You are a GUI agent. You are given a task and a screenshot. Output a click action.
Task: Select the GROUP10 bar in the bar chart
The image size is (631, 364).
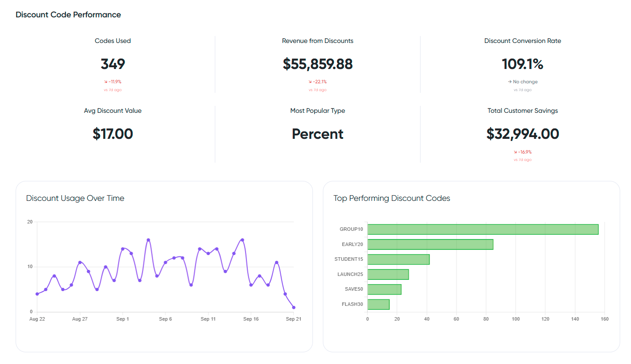coord(482,229)
